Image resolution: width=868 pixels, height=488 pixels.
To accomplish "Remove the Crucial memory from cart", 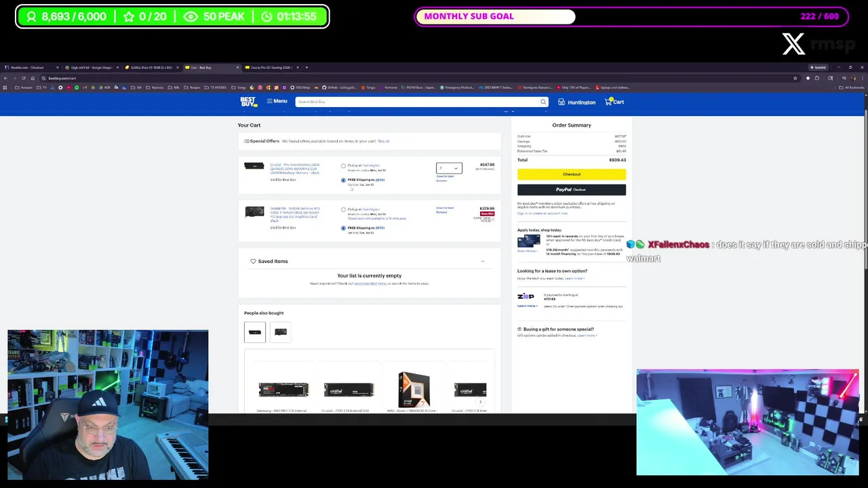I will [441, 181].
